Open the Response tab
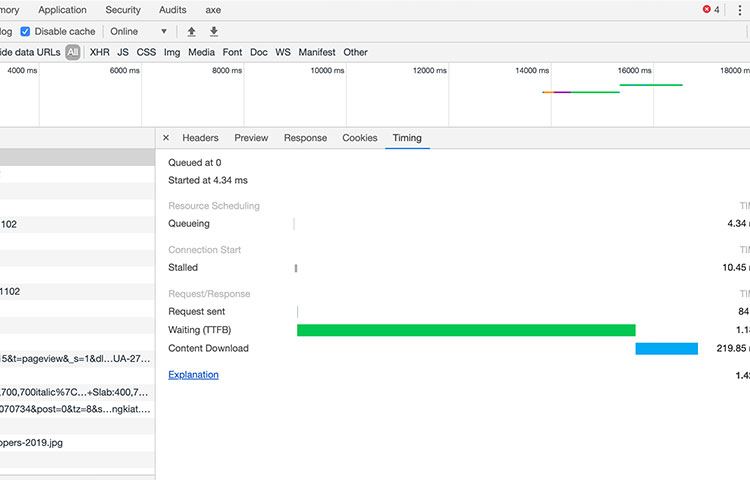 (x=305, y=138)
